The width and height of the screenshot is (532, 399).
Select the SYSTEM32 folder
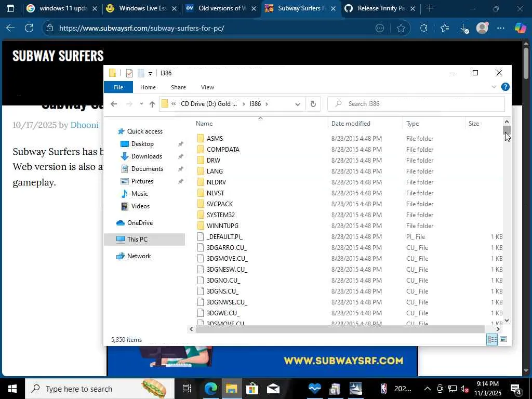tap(220, 215)
